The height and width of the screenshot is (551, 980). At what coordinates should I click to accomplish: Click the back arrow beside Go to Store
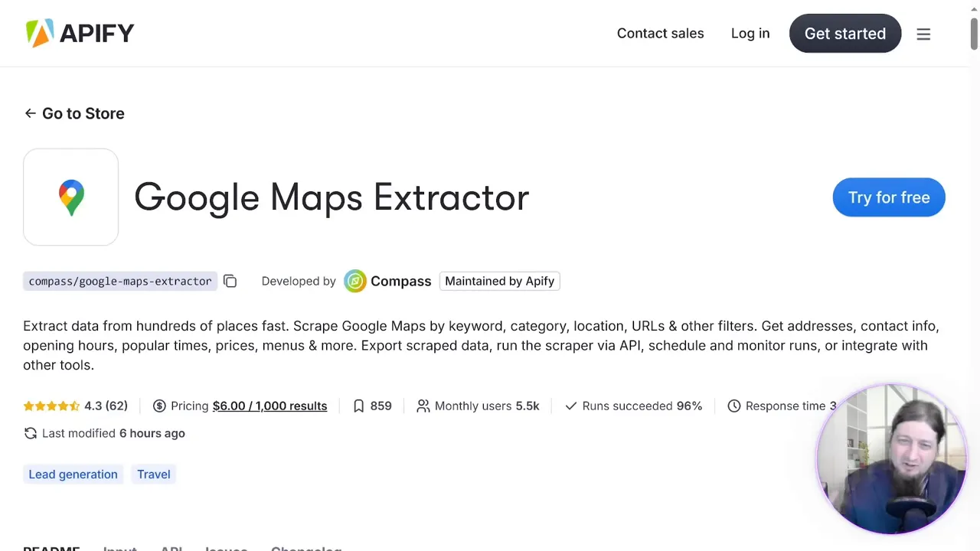(x=30, y=113)
